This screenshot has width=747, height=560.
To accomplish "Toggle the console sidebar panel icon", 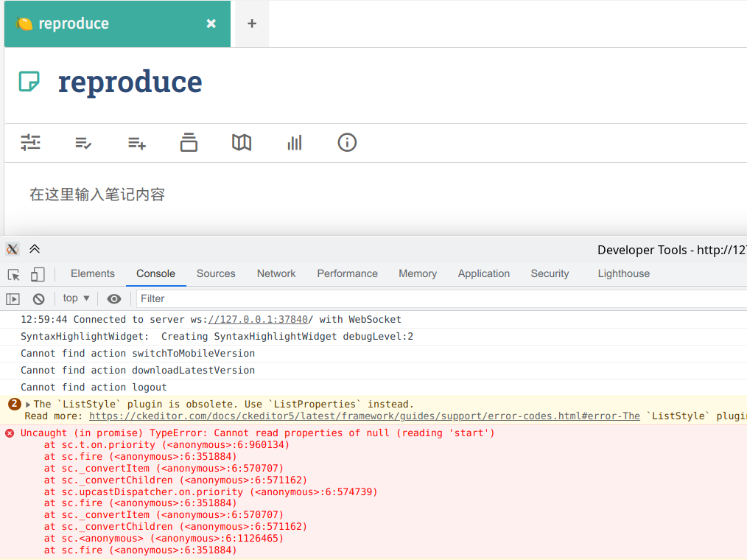I will (13, 298).
